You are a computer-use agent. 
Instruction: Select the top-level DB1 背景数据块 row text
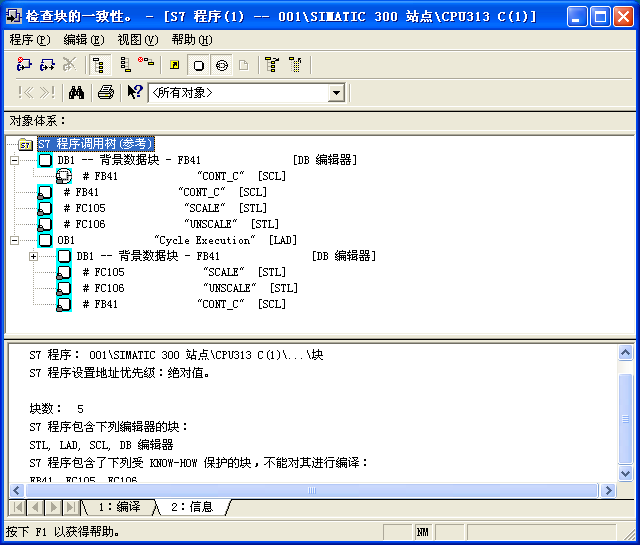(207, 160)
